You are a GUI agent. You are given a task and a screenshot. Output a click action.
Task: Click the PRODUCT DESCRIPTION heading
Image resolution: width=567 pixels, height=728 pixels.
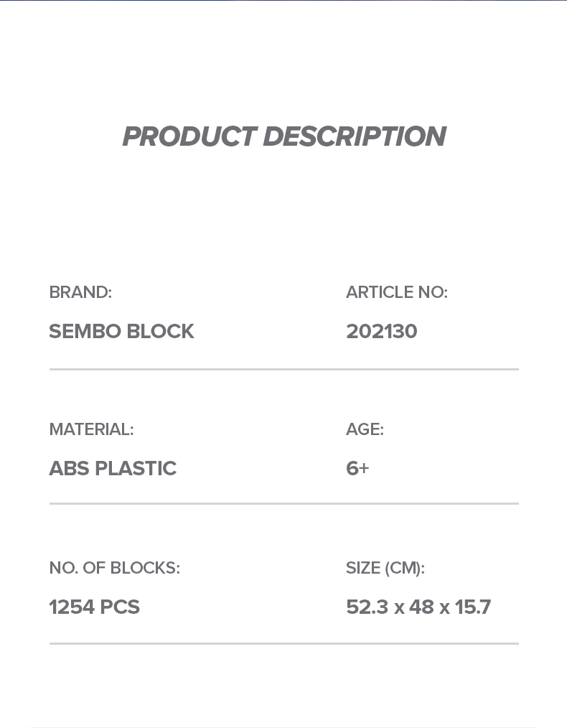(284, 136)
